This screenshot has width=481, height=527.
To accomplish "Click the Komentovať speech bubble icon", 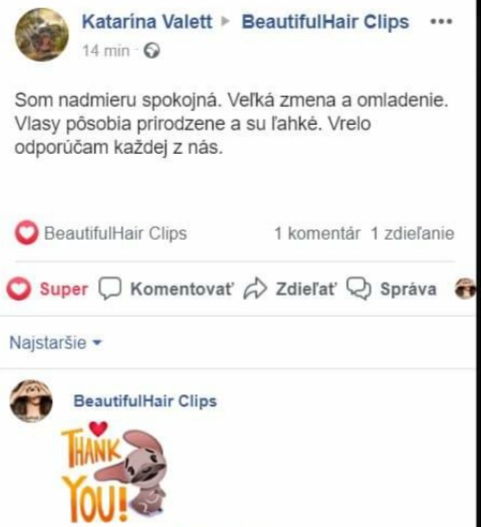I will coord(110,288).
